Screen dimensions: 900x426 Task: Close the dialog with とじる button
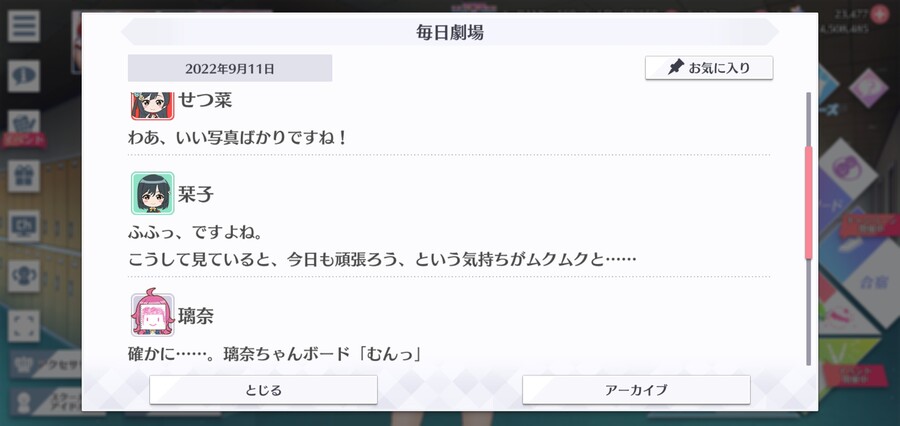pyautogui.click(x=263, y=390)
